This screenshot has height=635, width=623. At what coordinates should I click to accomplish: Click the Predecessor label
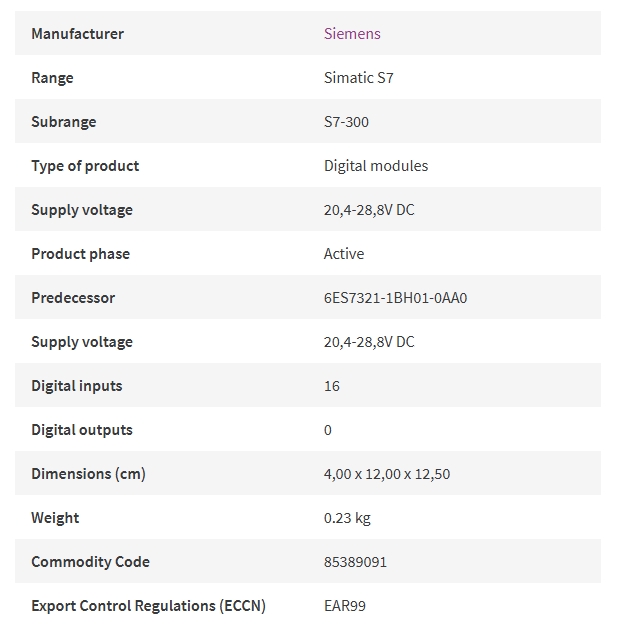pos(73,298)
